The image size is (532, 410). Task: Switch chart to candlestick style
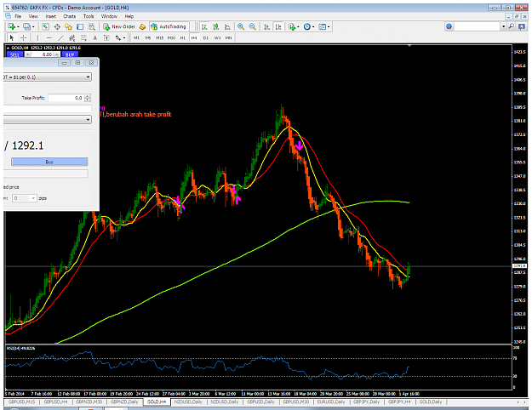click(x=216, y=26)
